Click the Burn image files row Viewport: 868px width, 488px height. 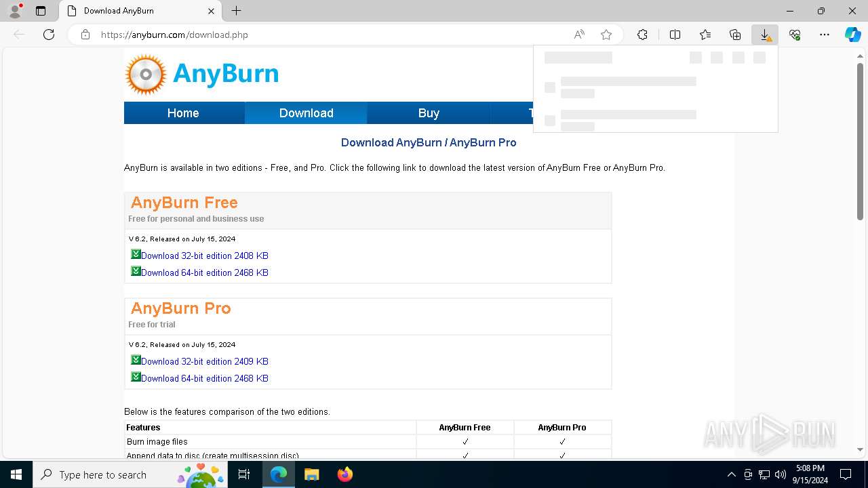pyautogui.click(x=368, y=441)
